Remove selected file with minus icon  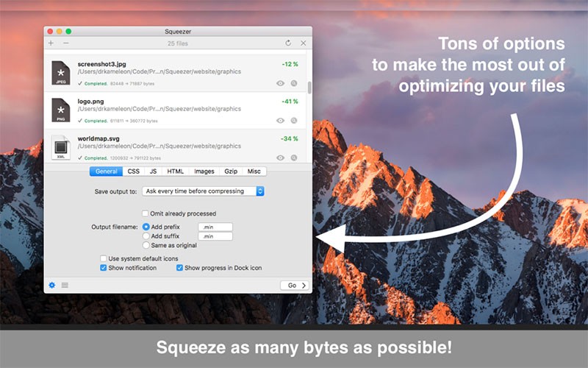[66, 43]
